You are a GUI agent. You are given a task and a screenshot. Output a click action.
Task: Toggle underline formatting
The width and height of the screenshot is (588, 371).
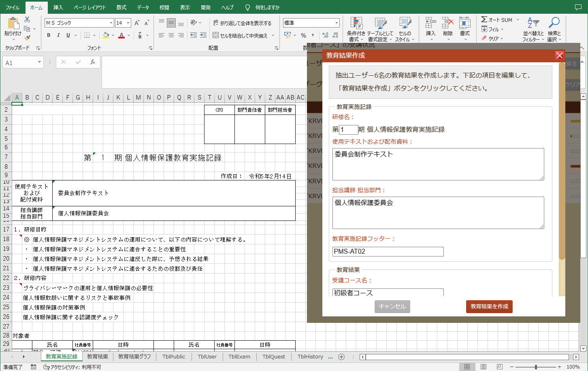pos(68,35)
